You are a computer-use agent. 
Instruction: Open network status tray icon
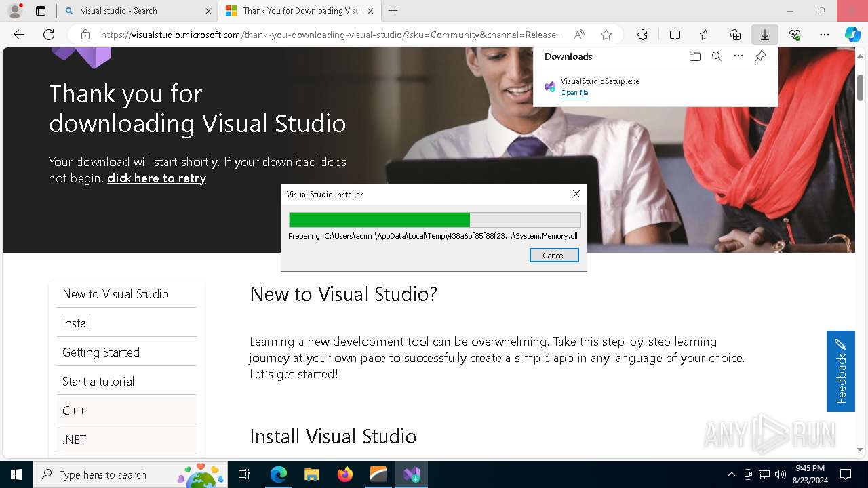764,474
